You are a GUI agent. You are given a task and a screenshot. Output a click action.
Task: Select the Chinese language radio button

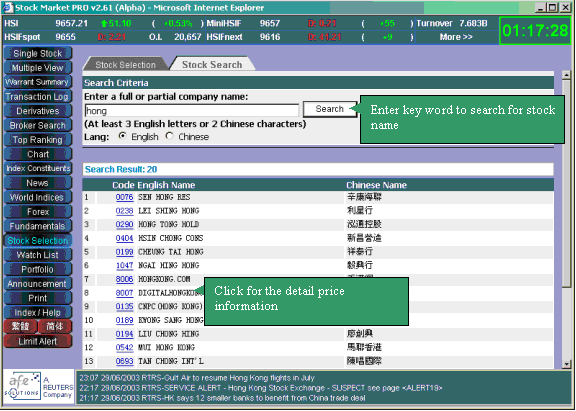(169, 136)
